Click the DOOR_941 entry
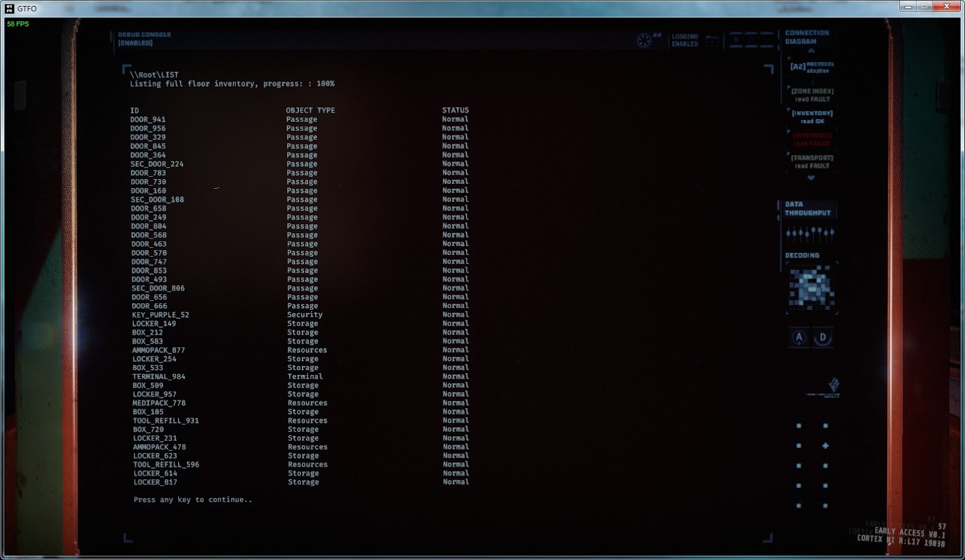The image size is (965, 560). [148, 119]
